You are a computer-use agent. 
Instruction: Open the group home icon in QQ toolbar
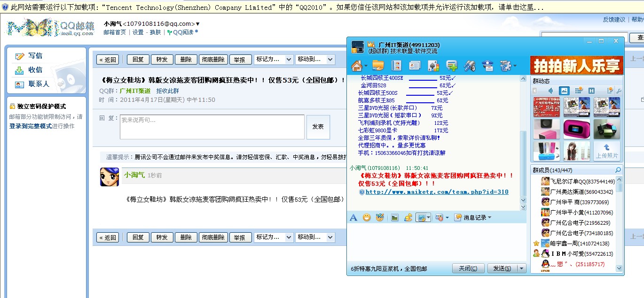pos(357,65)
